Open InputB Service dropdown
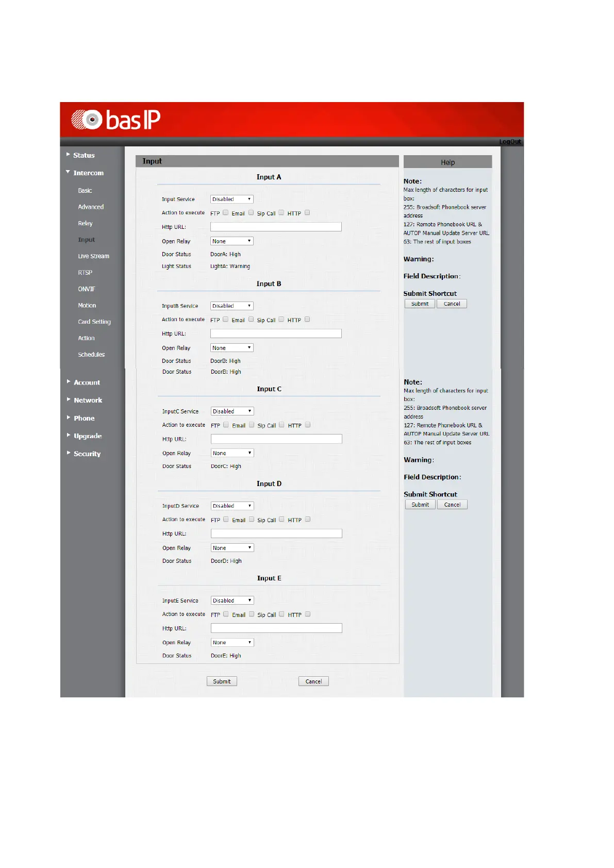This screenshot has width=614, height=868. (232, 306)
